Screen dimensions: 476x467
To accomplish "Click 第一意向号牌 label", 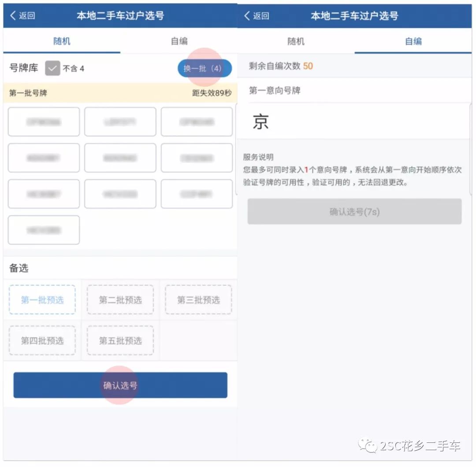I will pyautogui.click(x=275, y=90).
